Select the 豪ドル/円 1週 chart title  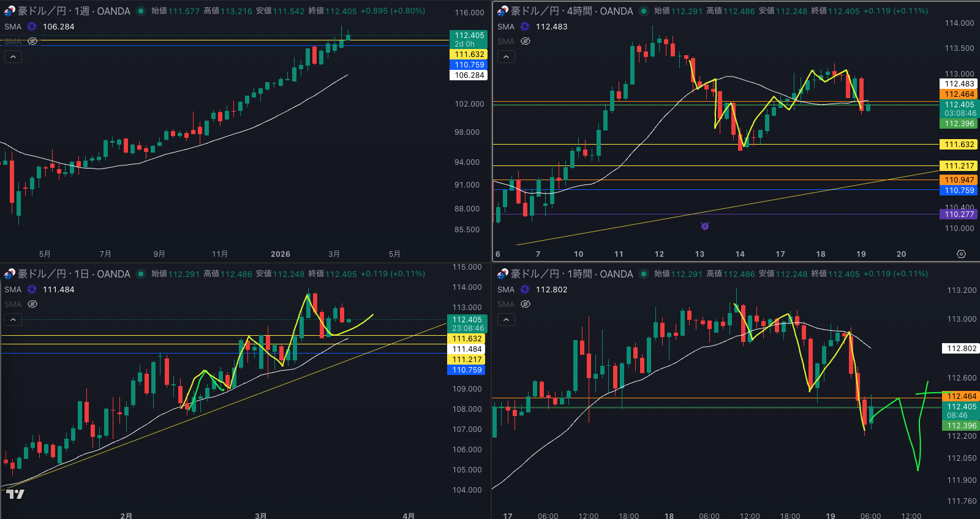[x=73, y=11]
